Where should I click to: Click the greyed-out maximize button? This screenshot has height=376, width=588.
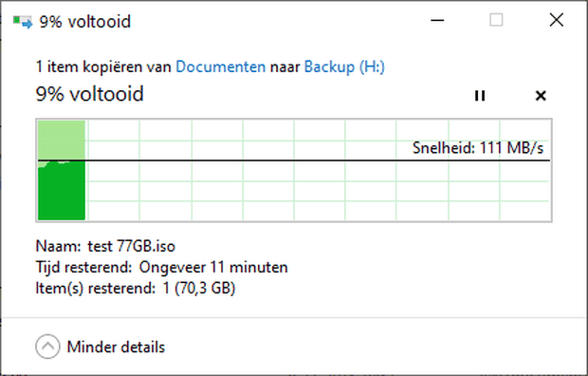(x=496, y=20)
